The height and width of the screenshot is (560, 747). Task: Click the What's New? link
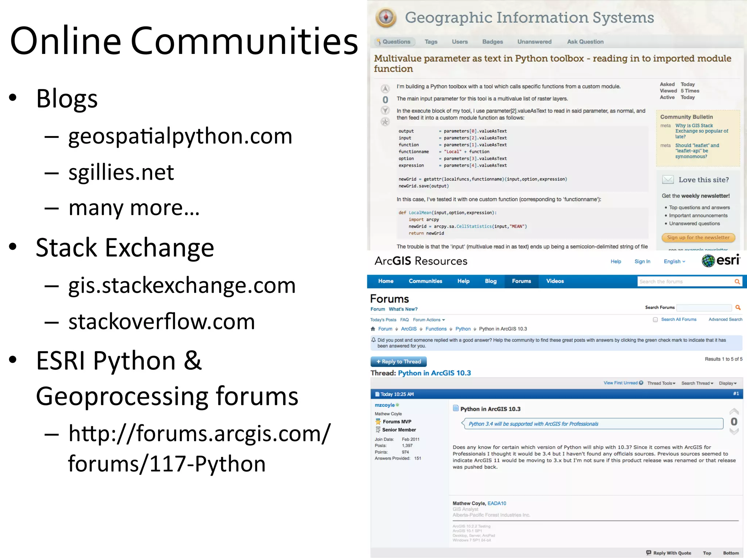pos(403,309)
